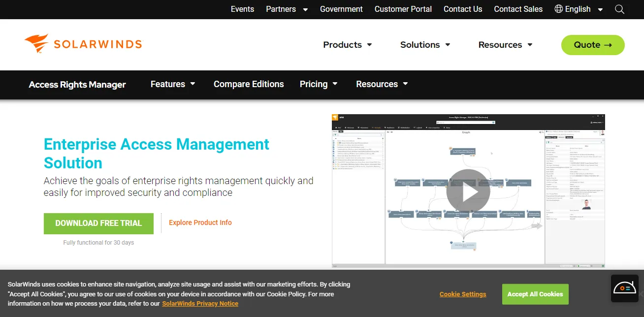This screenshot has width=644, height=317.
Task: Play the product demo video
Action: pyautogui.click(x=468, y=191)
